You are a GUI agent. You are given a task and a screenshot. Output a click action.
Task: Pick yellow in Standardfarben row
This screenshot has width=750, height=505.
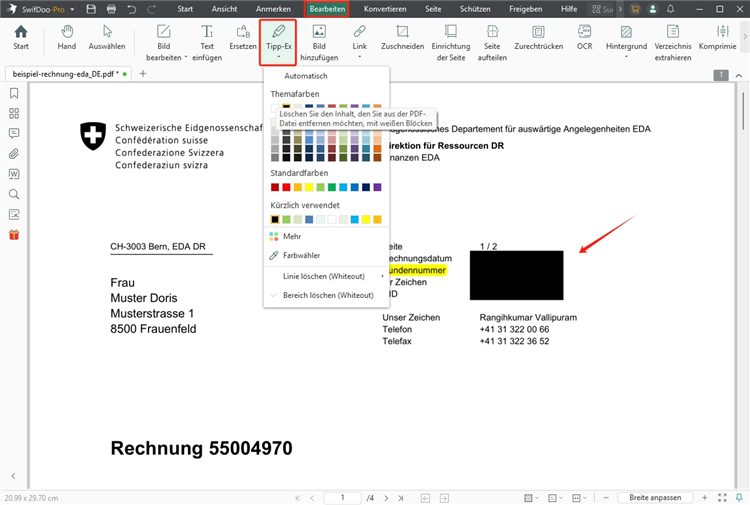309,187
